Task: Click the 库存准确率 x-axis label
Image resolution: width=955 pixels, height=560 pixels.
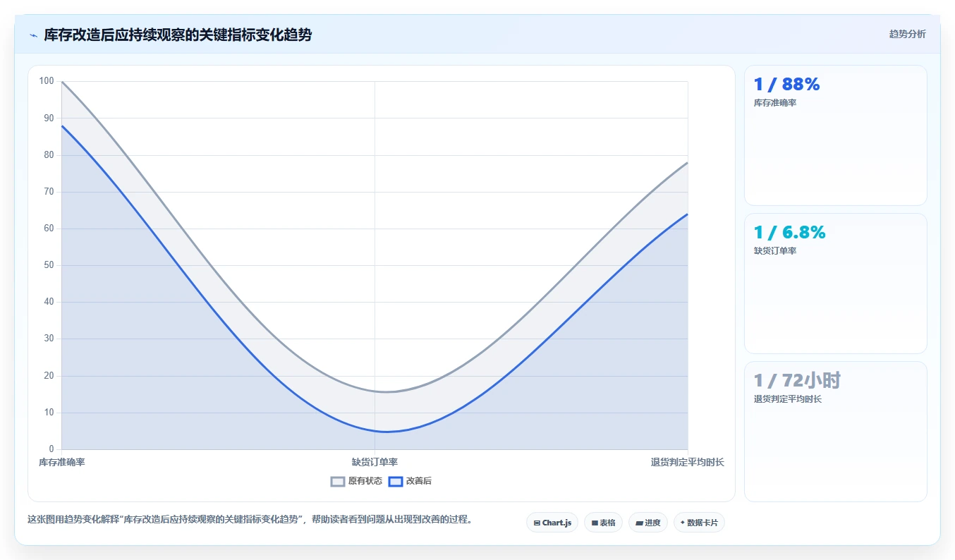Action: coord(62,462)
